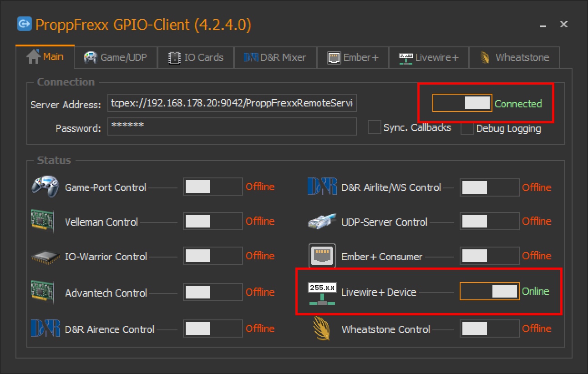Viewport: 588px width, 374px height.
Task: Click the D&R Airence Control logo icon
Action: pyautogui.click(x=46, y=329)
